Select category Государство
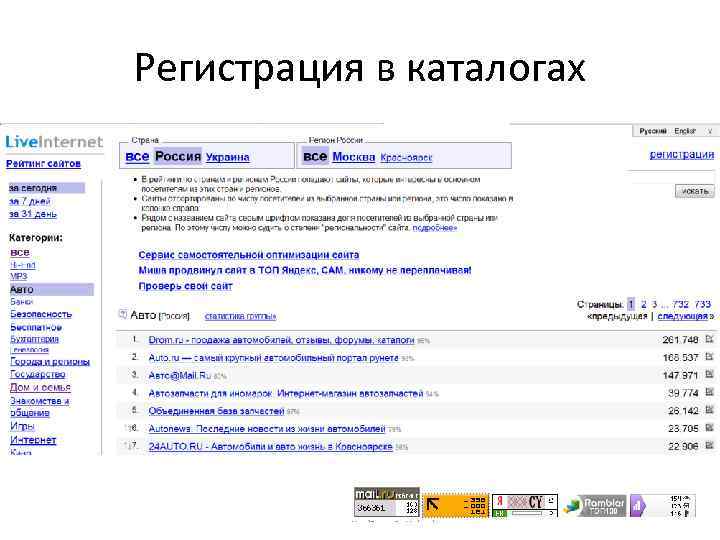 point(38,374)
